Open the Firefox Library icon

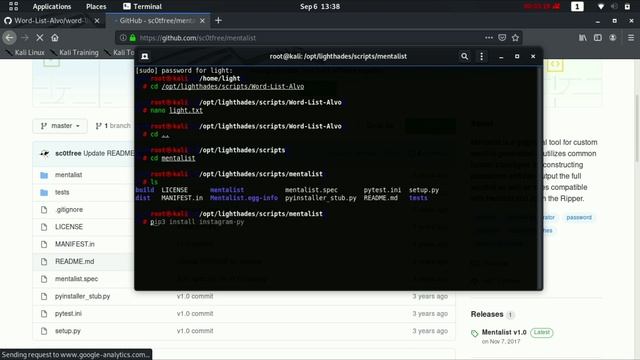coord(582,38)
